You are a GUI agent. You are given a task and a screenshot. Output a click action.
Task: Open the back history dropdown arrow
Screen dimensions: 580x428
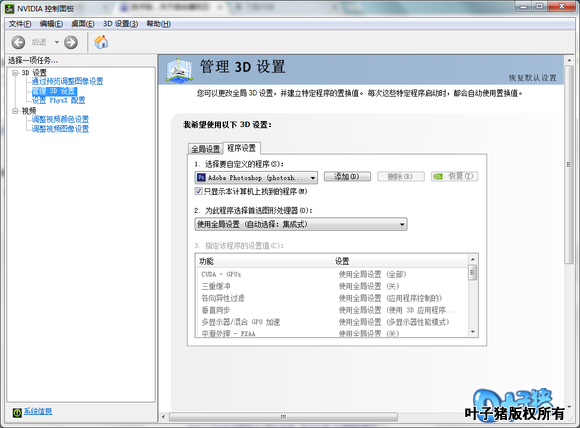click(57, 42)
